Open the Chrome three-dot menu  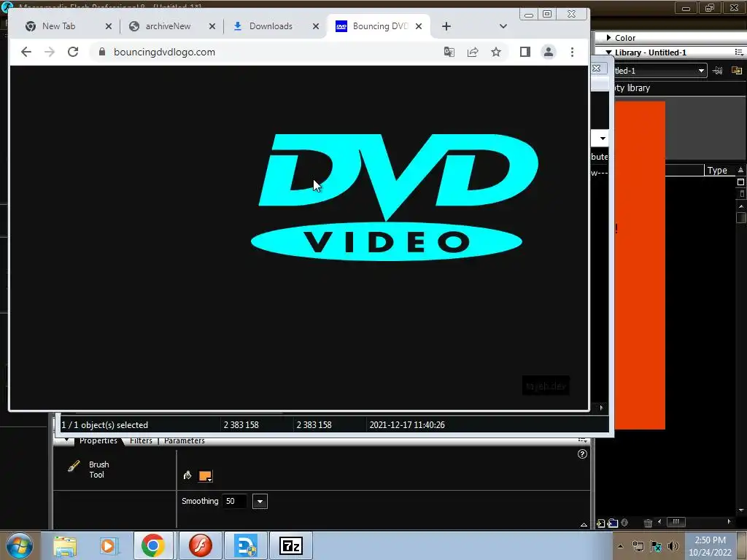click(572, 52)
